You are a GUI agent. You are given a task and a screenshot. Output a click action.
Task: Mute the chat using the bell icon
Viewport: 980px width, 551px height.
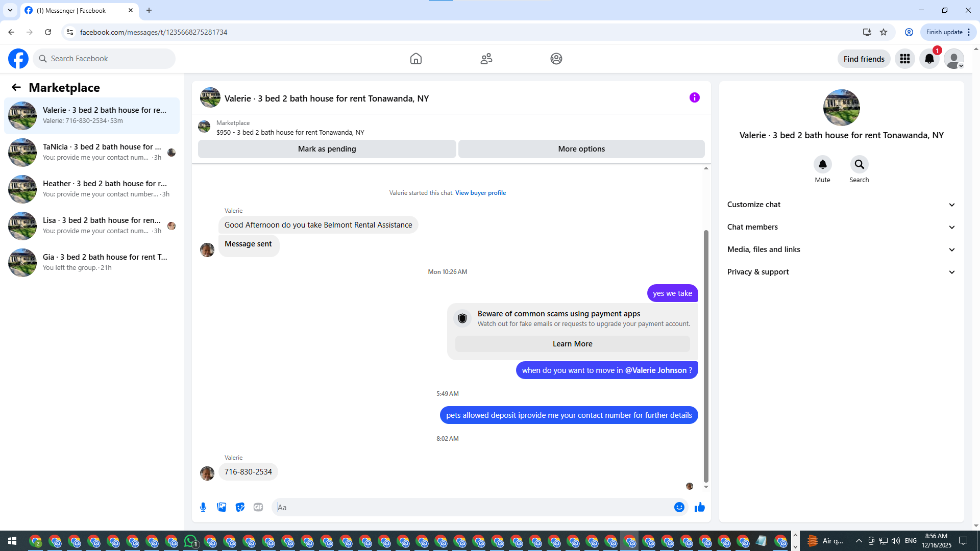coord(823,164)
